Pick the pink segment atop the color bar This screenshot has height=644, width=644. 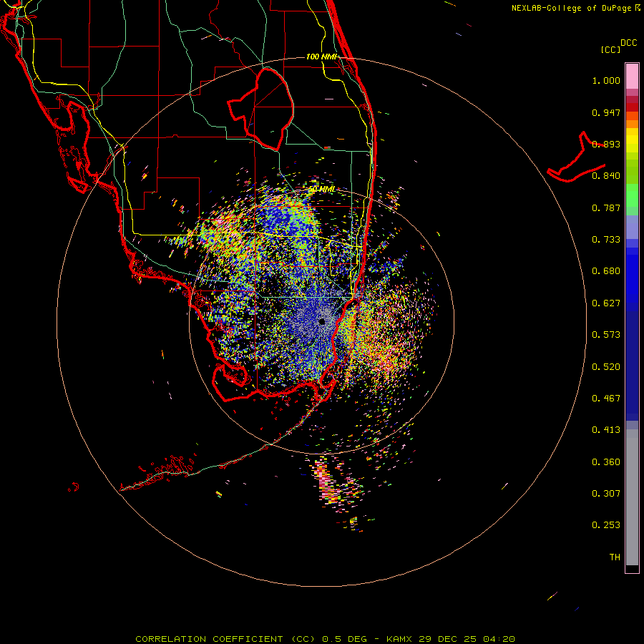point(632,77)
